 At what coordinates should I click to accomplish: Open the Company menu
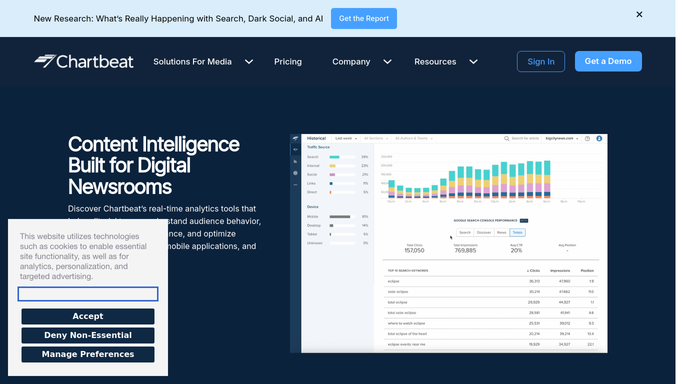[x=351, y=62]
